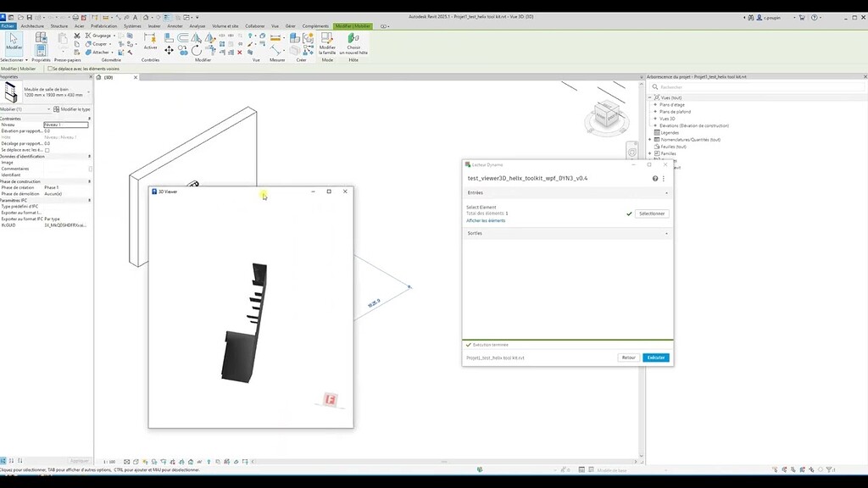Click the Exécuter button in Dynamo Player
Image resolution: width=868 pixels, height=488 pixels.
coord(656,358)
